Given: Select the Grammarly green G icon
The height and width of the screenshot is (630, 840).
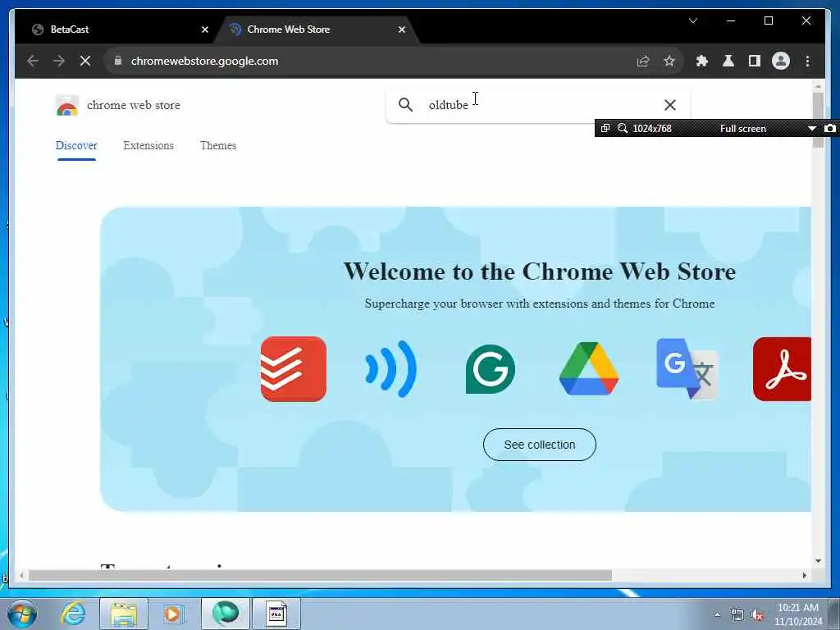Looking at the screenshot, I should [491, 369].
